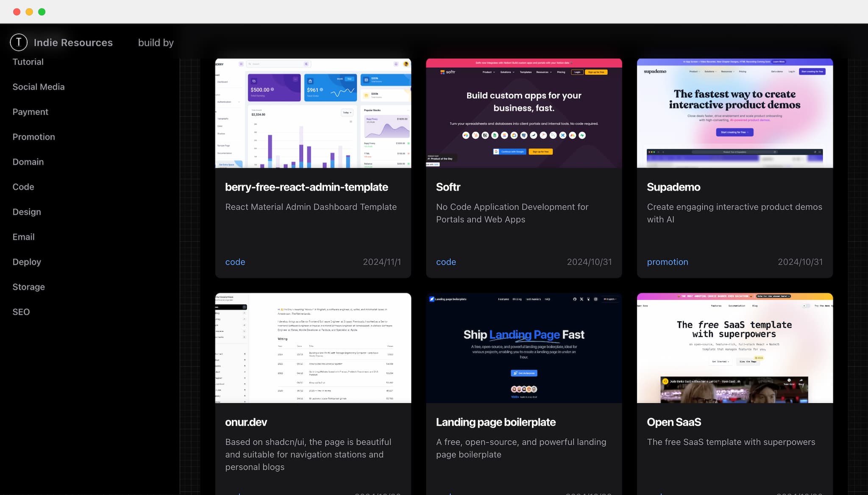
Task: Click the code tag on Softr card
Action: 446,262
